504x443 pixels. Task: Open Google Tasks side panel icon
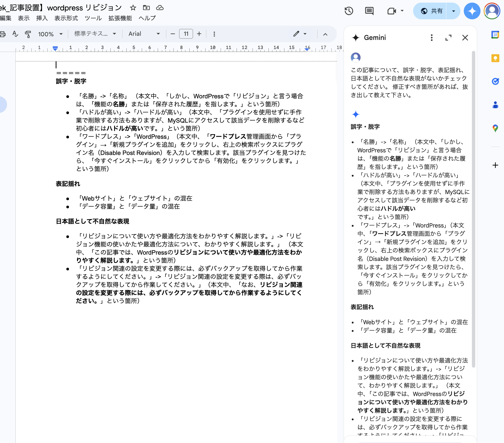point(495,81)
